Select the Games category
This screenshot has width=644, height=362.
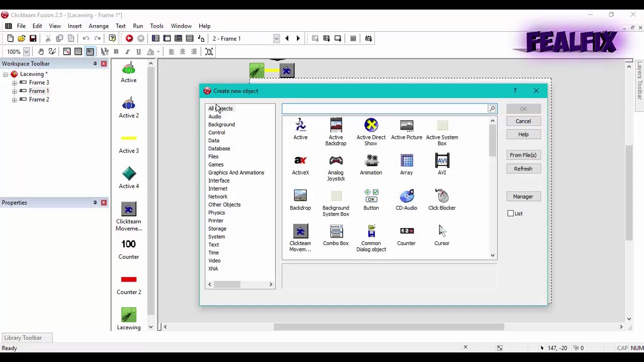click(216, 164)
